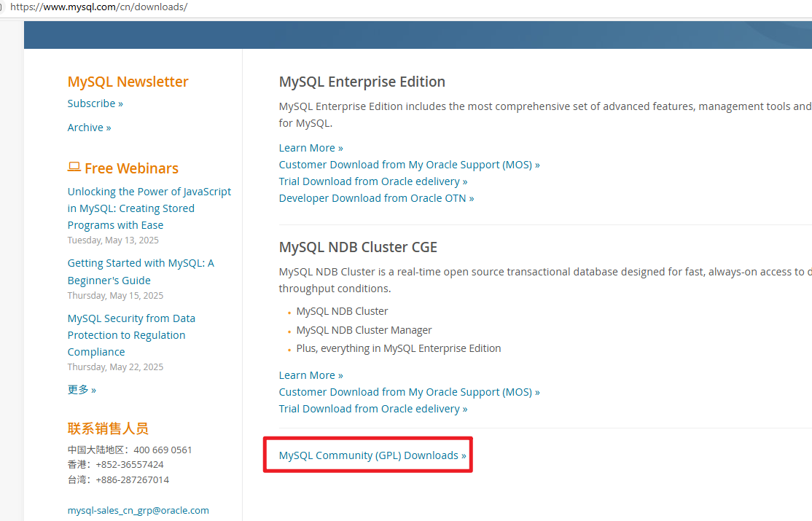Click the 台湾 phone number +886-287267014
This screenshot has height=521, width=812.
tap(132, 479)
